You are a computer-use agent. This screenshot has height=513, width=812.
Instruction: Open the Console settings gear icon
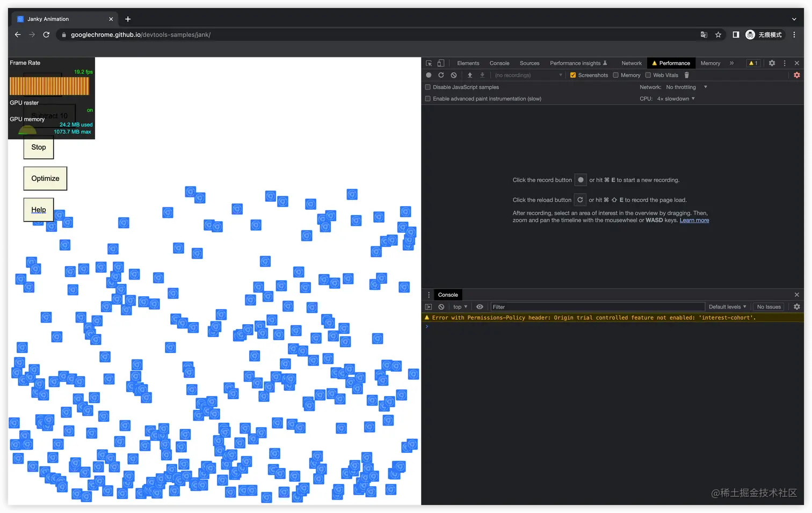point(797,307)
